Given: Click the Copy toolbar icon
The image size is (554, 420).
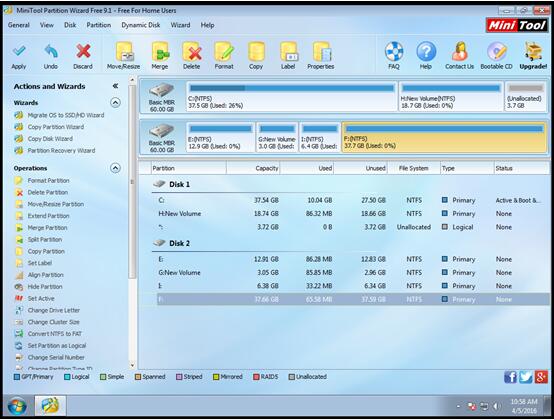Looking at the screenshot, I should click(256, 52).
